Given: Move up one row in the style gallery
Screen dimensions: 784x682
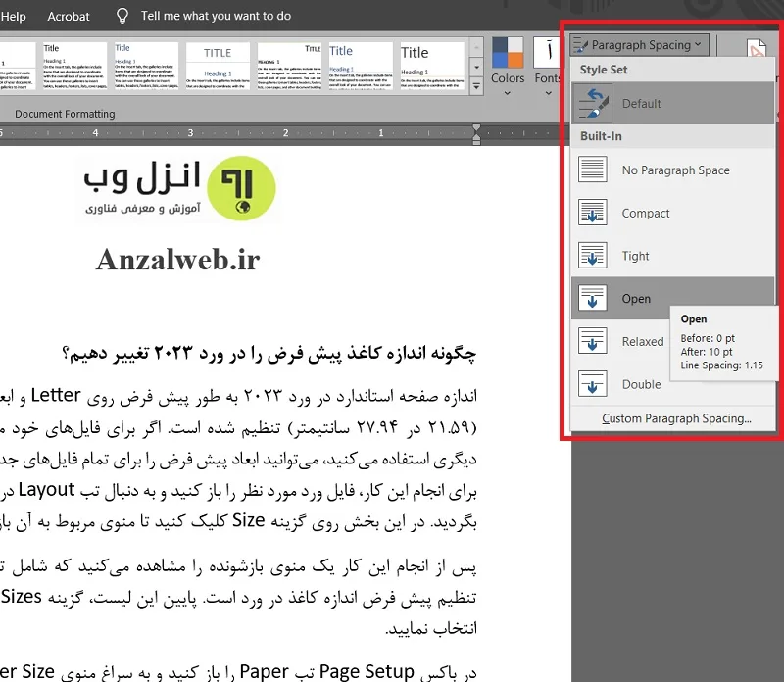Looking at the screenshot, I should 476,48.
